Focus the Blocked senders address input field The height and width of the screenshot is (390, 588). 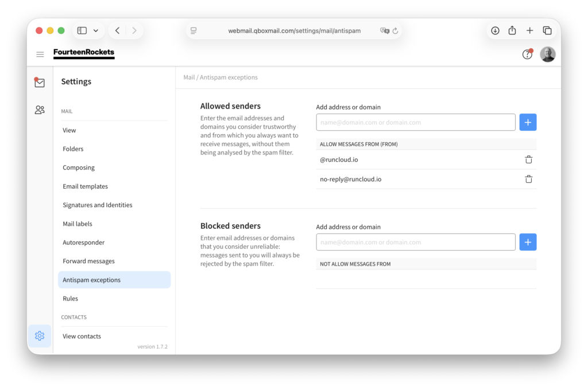416,242
